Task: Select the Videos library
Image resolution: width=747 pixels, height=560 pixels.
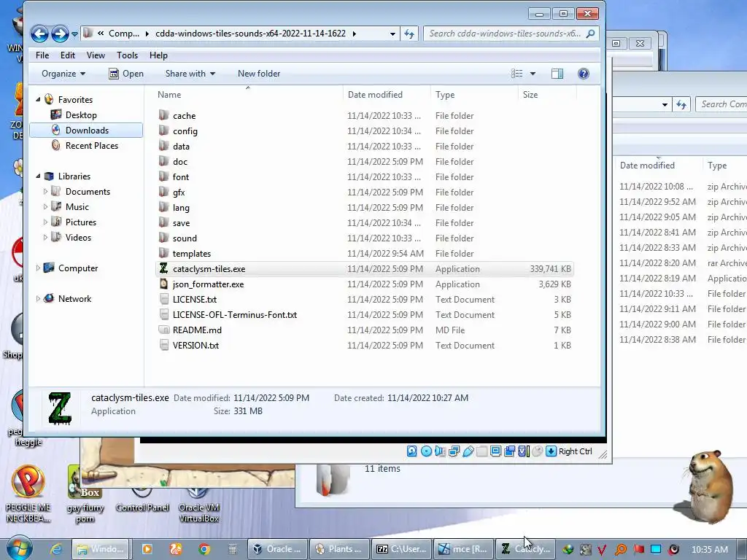Action: coord(78,238)
